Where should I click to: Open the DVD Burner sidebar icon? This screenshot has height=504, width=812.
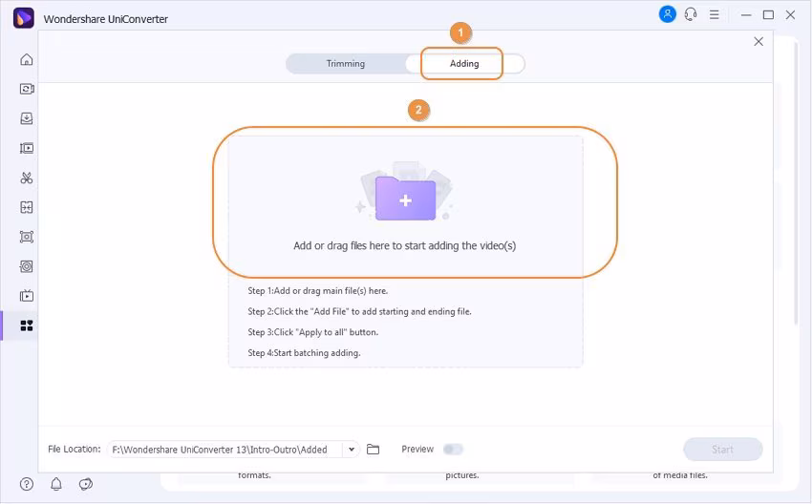27,266
